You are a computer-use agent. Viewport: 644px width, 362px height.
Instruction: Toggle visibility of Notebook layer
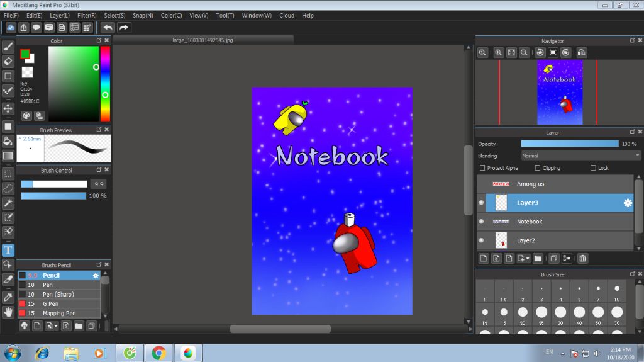coord(481,222)
